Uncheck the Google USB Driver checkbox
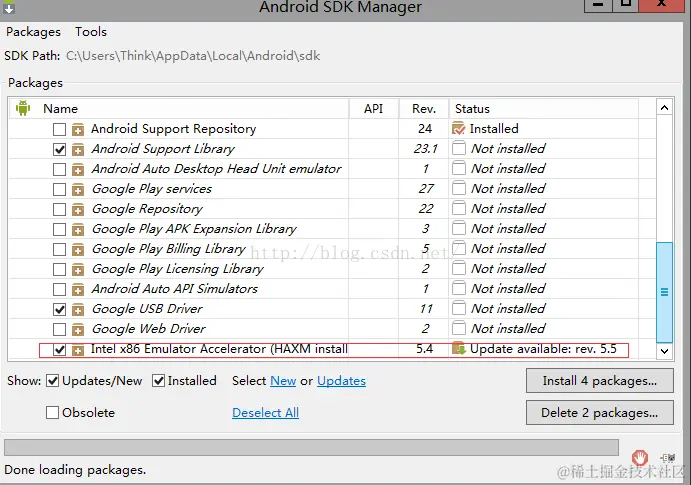This screenshot has height=485, width=691. (x=59, y=309)
